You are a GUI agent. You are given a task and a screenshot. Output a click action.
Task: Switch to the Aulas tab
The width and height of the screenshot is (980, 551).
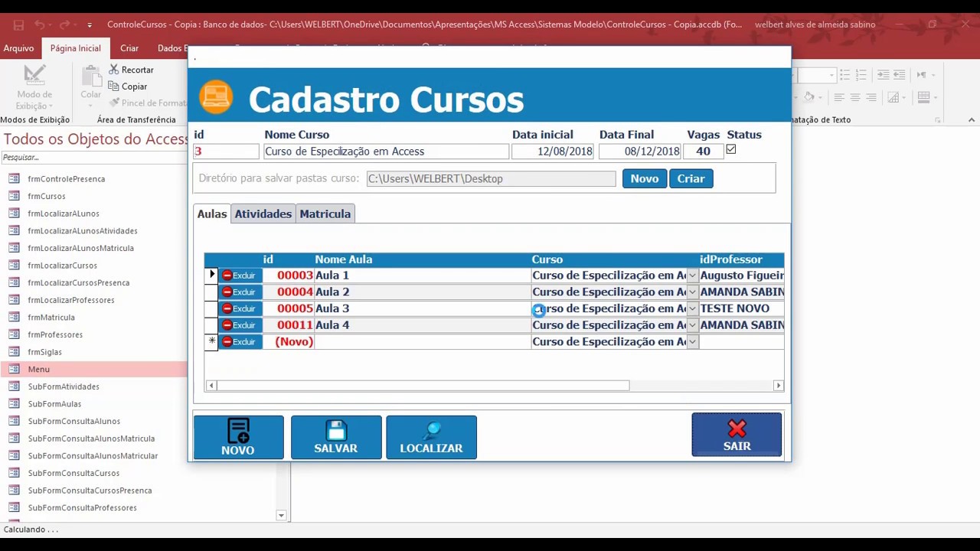tap(212, 214)
